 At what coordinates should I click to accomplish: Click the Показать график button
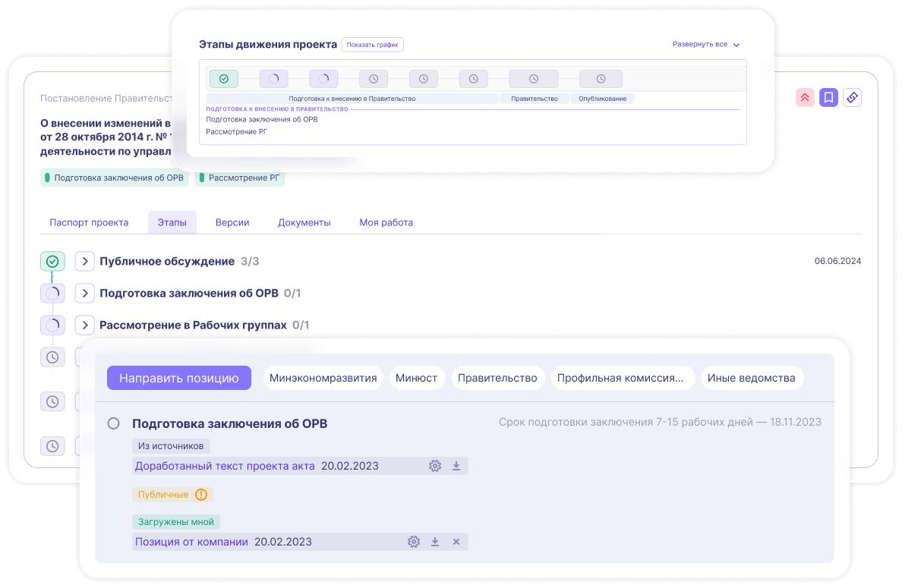pyautogui.click(x=372, y=45)
